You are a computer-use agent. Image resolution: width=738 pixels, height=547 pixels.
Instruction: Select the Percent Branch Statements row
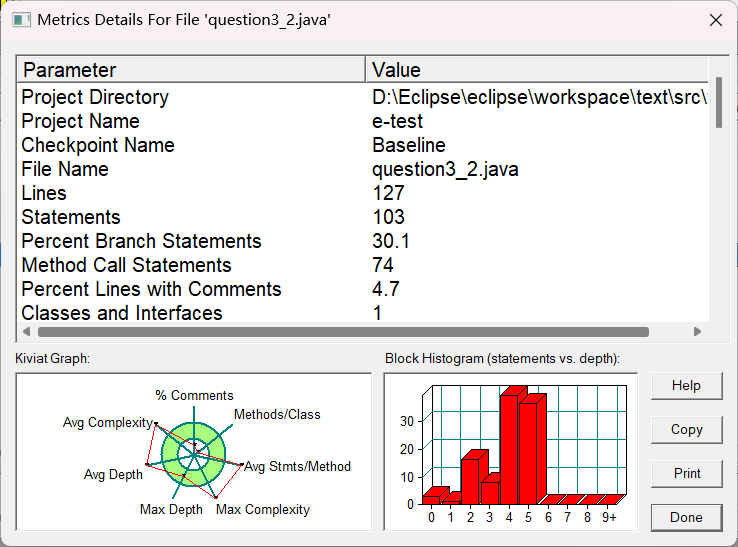(x=362, y=241)
